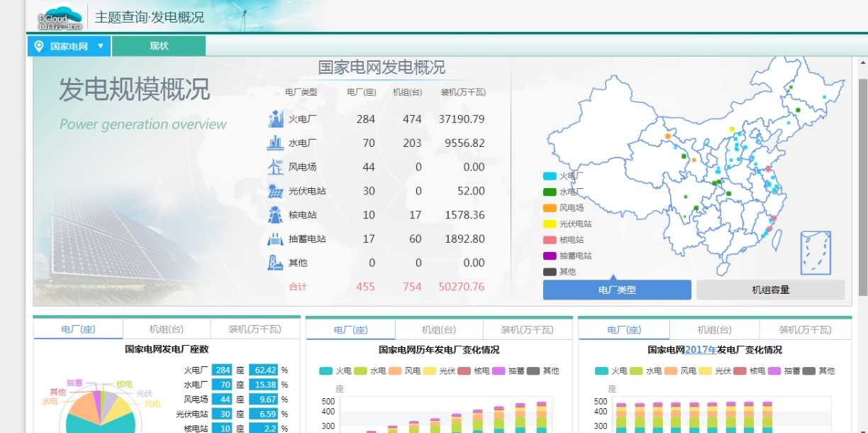The width and height of the screenshot is (868, 433).
Task: Switch to the 现状 tab
Action: [159, 46]
